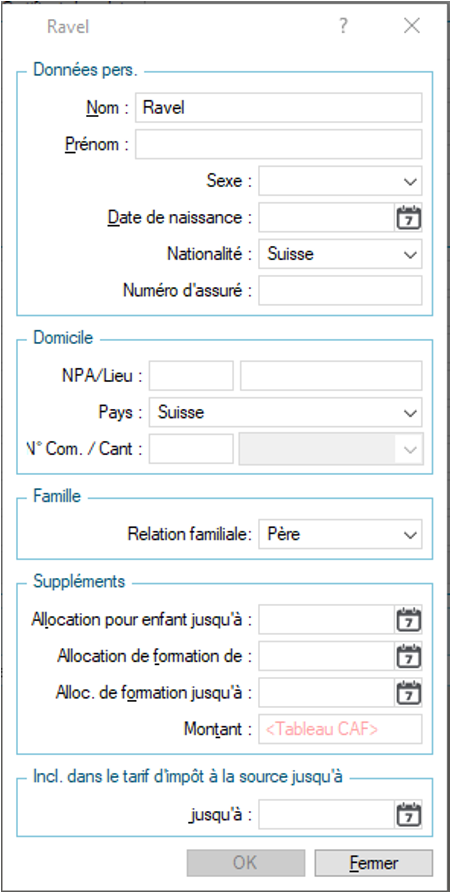Open the Pays country dropdown
The image size is (450, 892).
click(286, 412)
